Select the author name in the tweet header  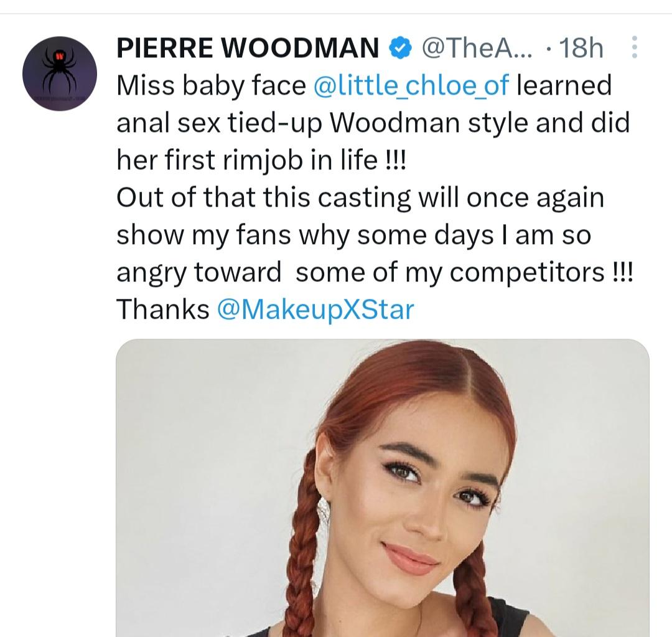tap(248, 48)
